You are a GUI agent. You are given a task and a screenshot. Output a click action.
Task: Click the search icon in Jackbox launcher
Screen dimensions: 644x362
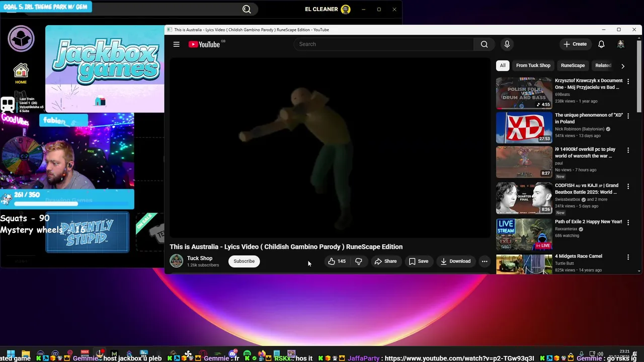point(247,9)
